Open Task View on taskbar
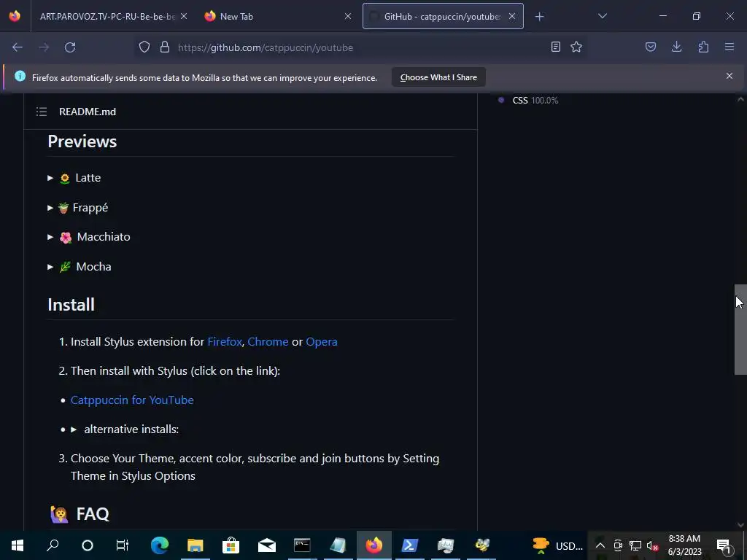This screenshot has width=747, height=560. click(123, 545)
